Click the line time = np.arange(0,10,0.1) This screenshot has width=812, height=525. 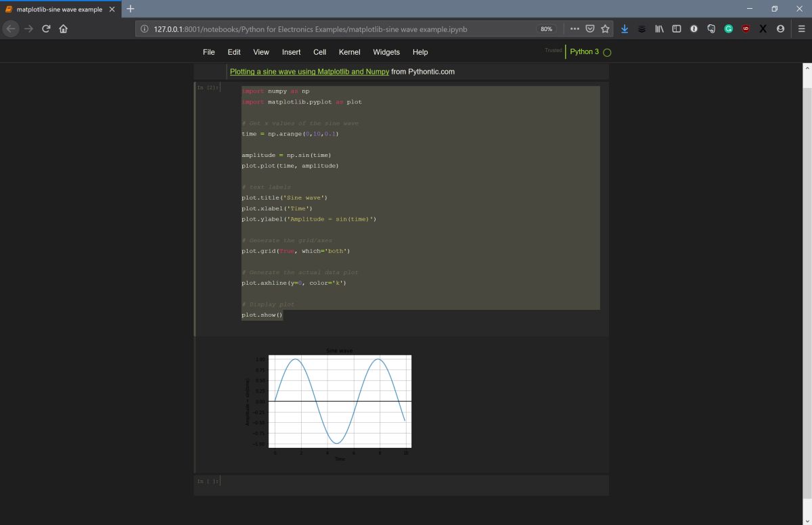[x=290, y=134]
